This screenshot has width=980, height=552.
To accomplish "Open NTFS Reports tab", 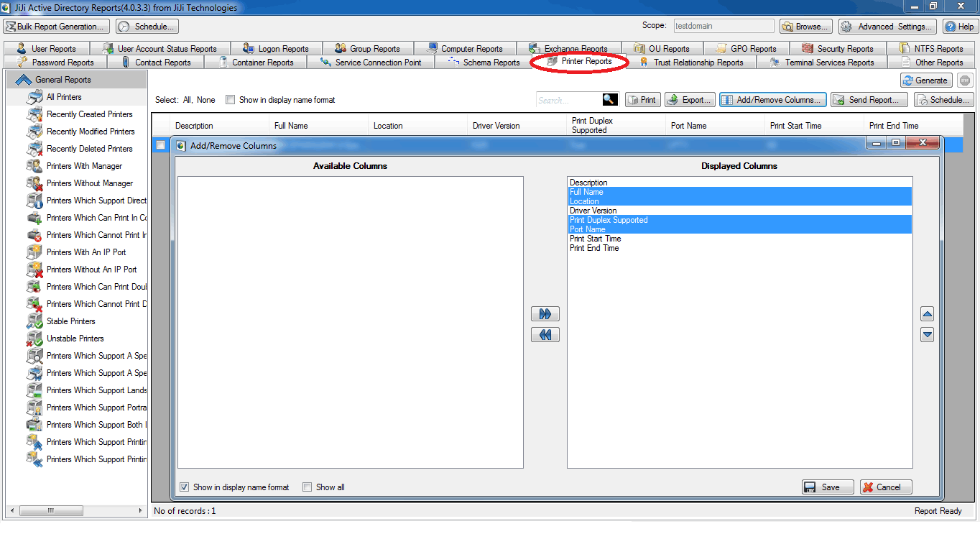I will coord(931,49).
